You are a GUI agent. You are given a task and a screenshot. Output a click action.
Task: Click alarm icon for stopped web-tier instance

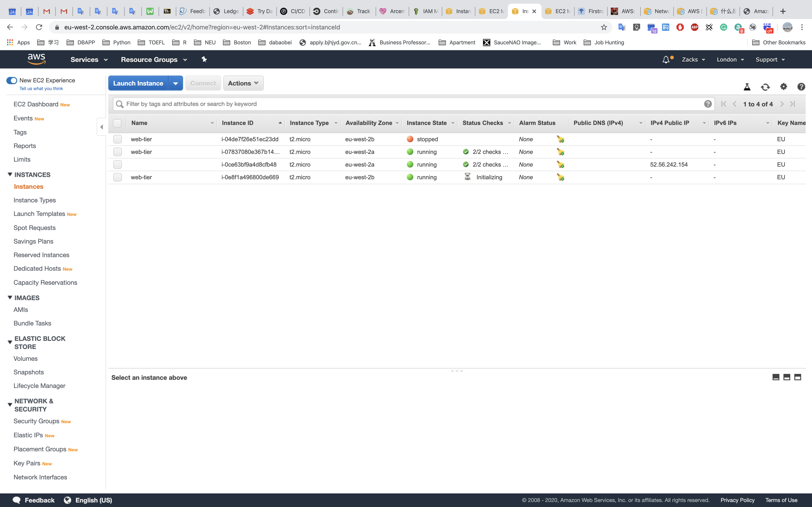coord(560,139)
